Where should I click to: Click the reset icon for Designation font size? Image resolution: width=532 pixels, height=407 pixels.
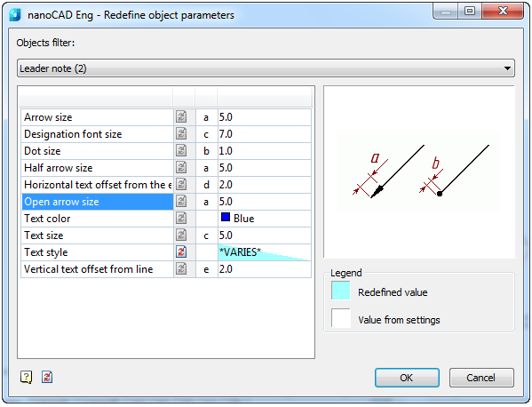click(181, 134)
